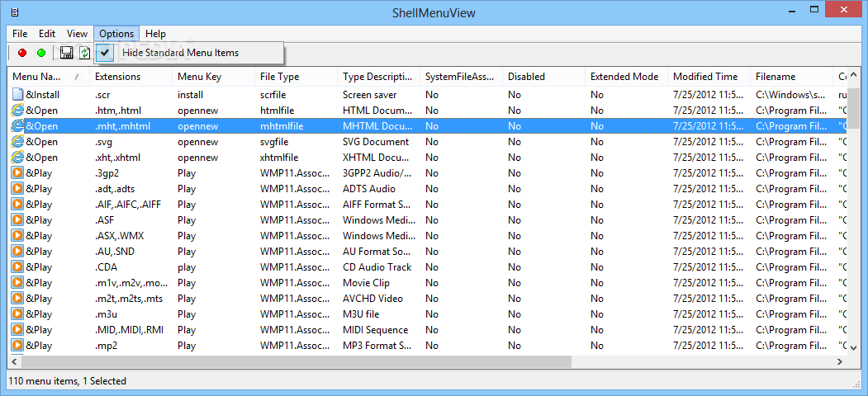Click the media player icon in .adt,.adts row

tap(17, 189)
